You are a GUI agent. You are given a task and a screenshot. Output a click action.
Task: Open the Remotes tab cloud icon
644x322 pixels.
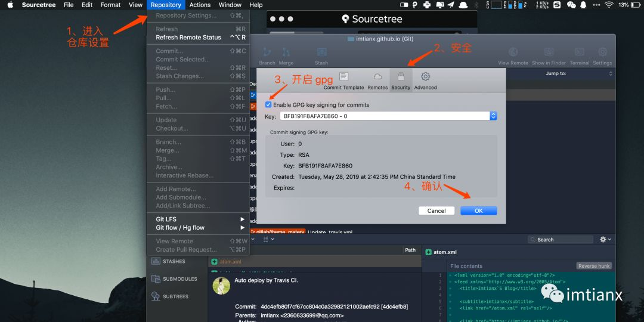coord(377,76)
